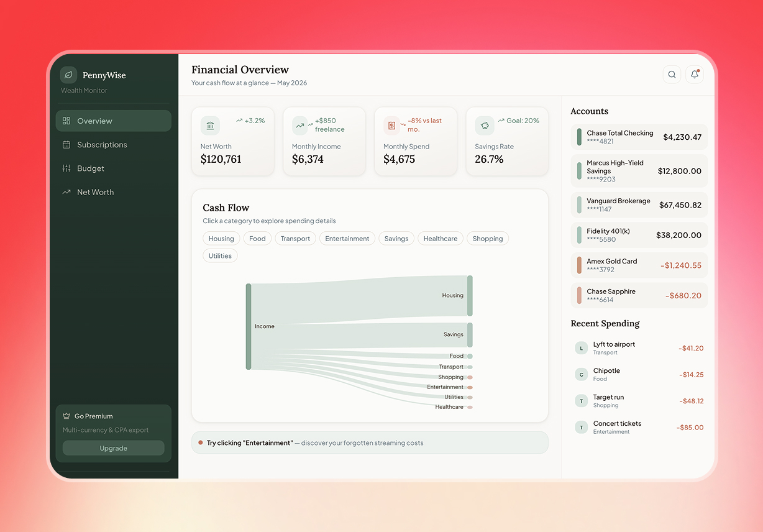This screenshot has width=763, height=532.
Task: Click the Try clicking "Entertainment" hint banner
Action: (x=370, y=443)
